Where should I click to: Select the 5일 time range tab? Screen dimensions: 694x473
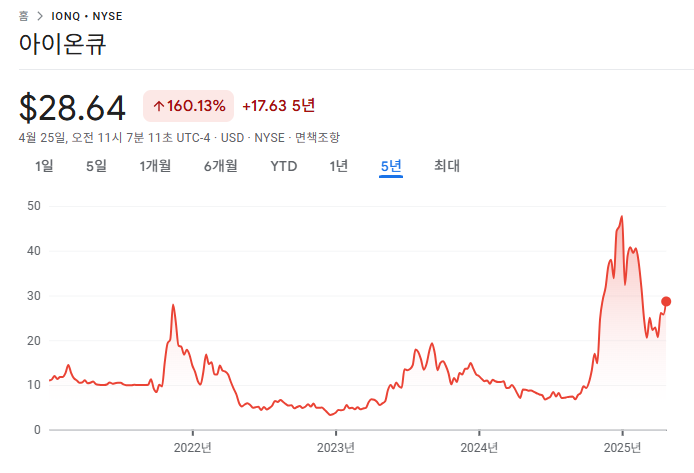point(96,166)
